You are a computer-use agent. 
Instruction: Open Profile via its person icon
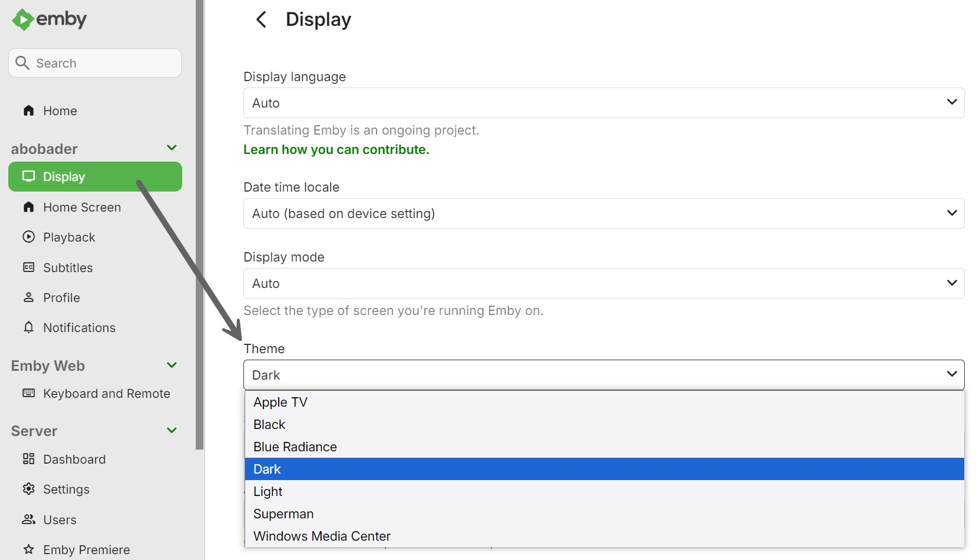(28, 297)
